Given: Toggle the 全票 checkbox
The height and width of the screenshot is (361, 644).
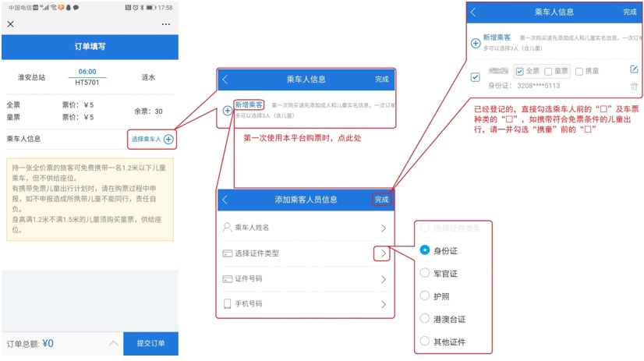Looking at the screenshot, I should 520,72.
